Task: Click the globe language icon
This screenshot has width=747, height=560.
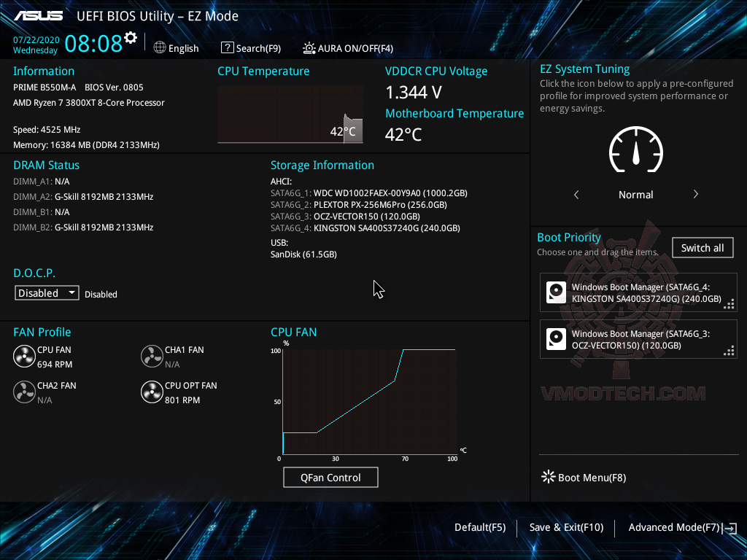Action: pos(160,47)
